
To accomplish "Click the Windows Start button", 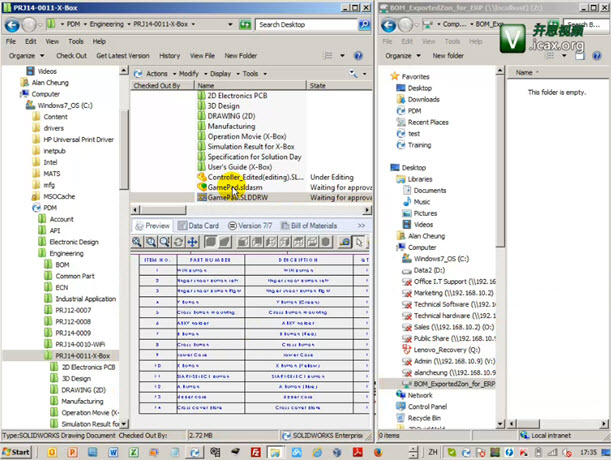I will (17, 453).
